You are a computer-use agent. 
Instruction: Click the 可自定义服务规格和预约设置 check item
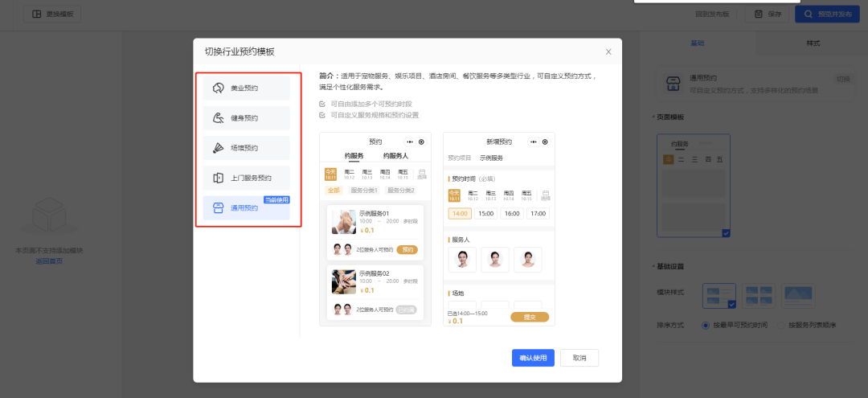tap(369, 115)
